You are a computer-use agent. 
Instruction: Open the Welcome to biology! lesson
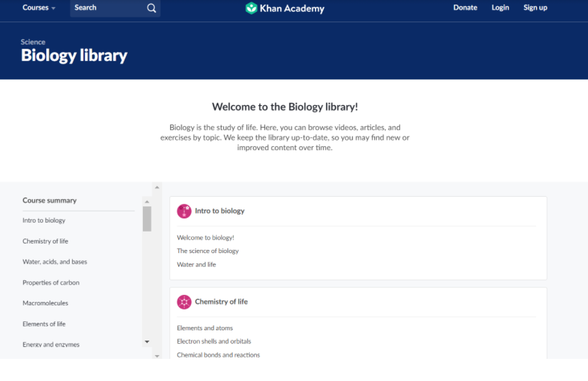[205, 238]
